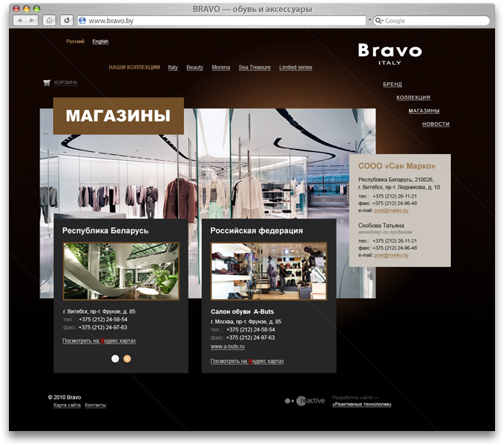Go to the Магазины section
Viewport: 504px width, 446px height.
click(x=424, y=111)
